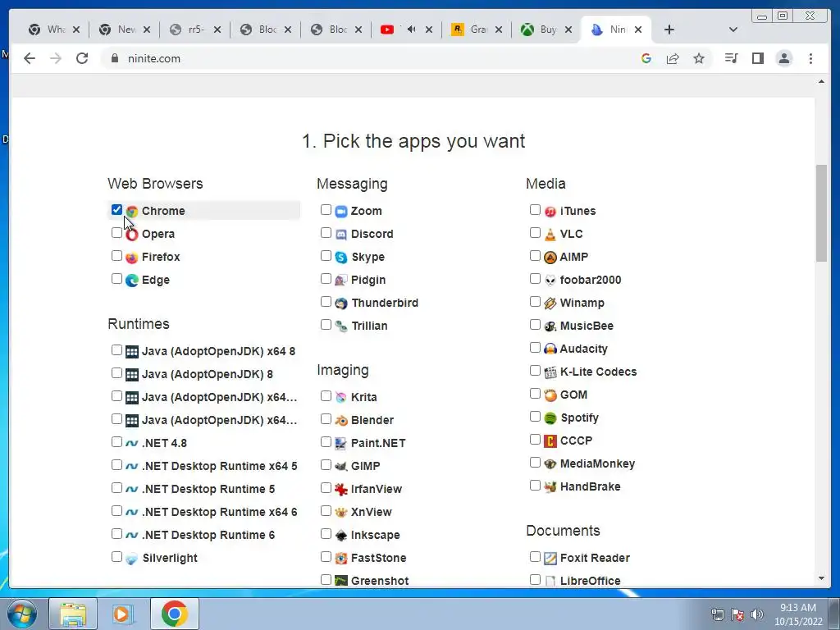Expand the tab search dropdown arrow
Screen dimensions: 840x630
pos(733,30)
